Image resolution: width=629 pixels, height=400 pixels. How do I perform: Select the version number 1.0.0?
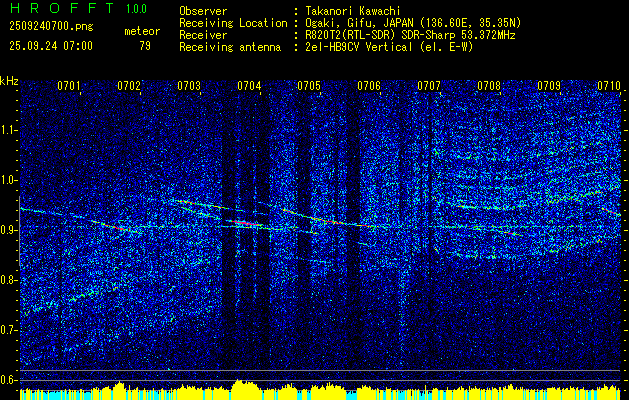(136, 9)
